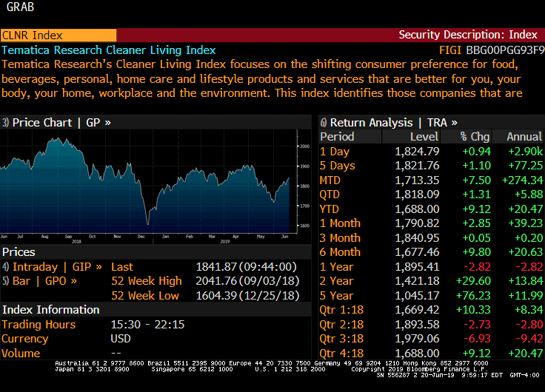The image size is (545, 392).
Task: Select the 6 Month return row
Action: 432,252
